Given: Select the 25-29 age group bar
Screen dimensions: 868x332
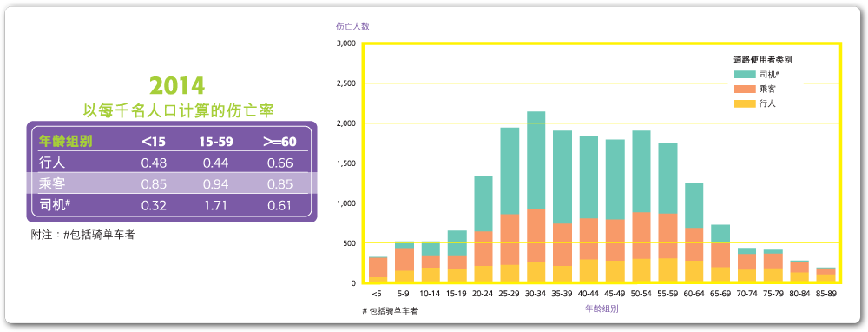Looking at the screenshot, I should (x=510, y=205).
